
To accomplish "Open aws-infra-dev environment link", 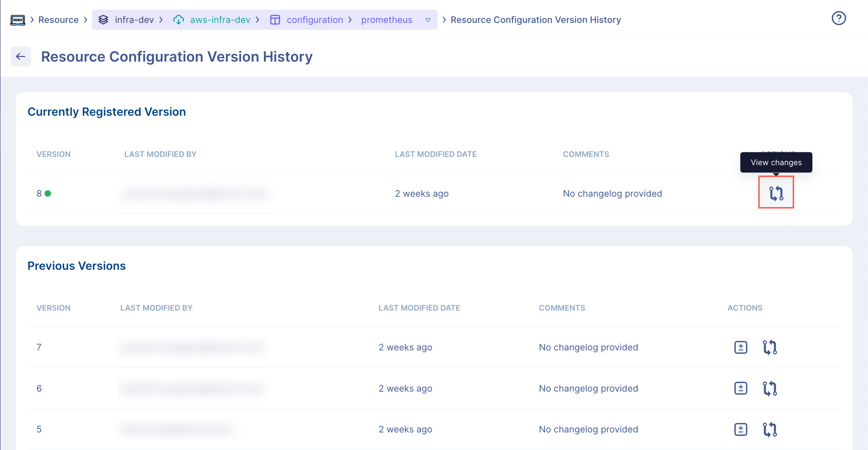I will pos(220,20).
